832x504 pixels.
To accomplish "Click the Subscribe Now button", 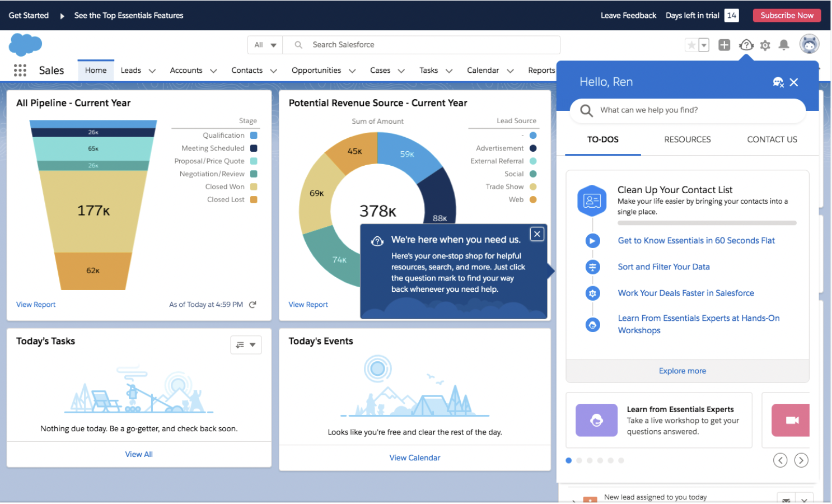I will [x=787, y=16].
